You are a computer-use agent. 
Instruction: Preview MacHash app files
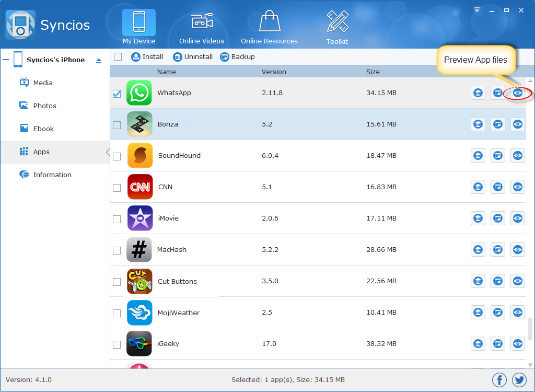coord(518,250)
